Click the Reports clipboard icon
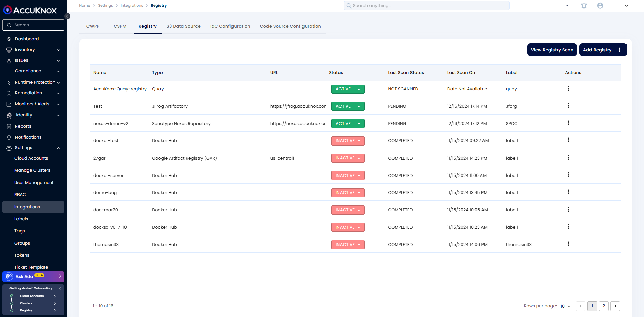This screenshot has height=317, width=644. tap(9, 127)
